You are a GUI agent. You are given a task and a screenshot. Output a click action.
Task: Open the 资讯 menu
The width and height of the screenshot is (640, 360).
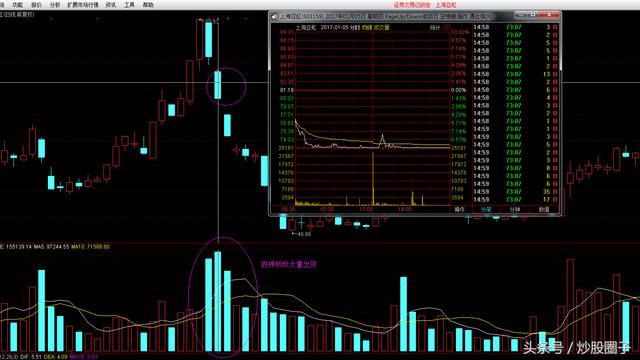tap(111, 5)
